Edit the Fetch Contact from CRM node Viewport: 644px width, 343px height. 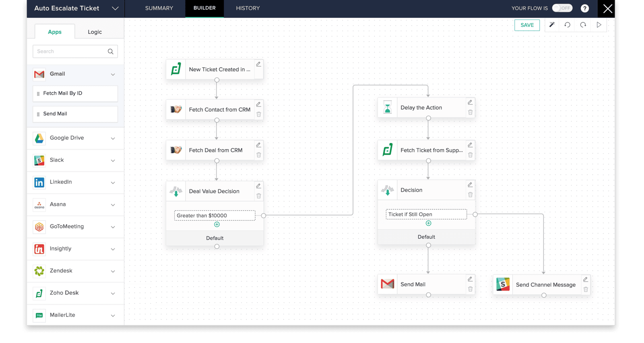click(259, 104)
